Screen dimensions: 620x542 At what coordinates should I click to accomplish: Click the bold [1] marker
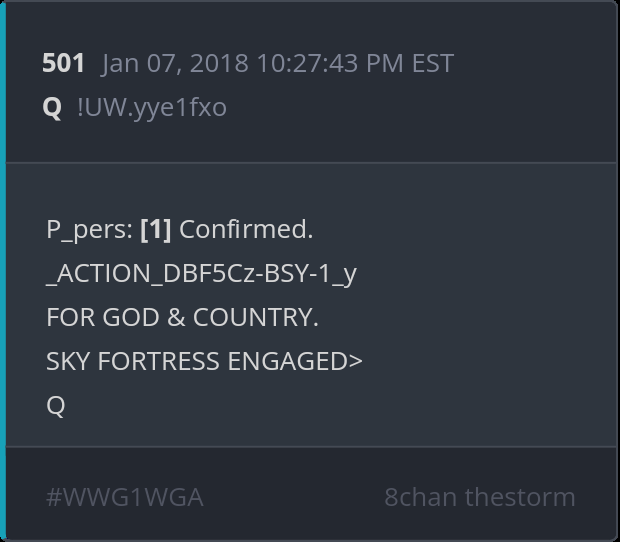[155, 229]
